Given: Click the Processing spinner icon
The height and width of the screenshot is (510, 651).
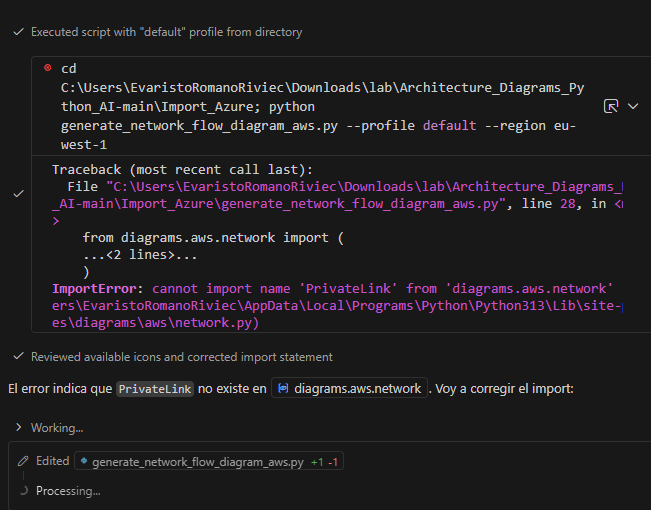Looking at the screenshot, I should [x=23, y=491].
